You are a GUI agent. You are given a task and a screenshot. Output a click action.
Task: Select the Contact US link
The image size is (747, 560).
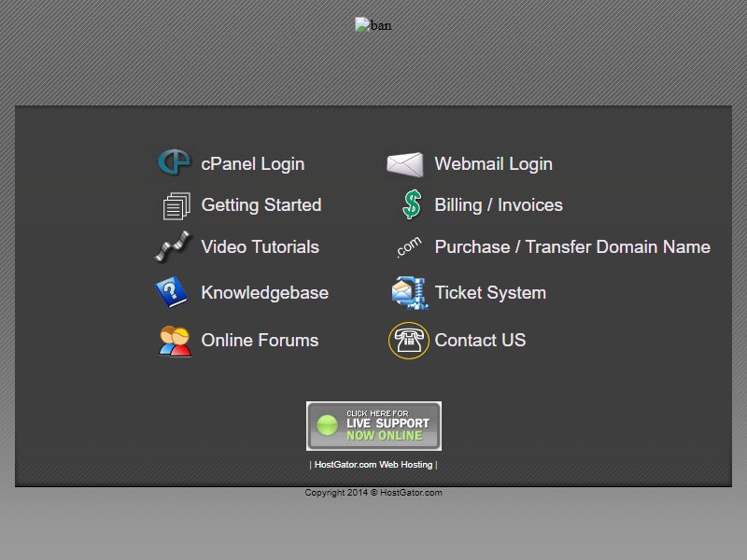pyautogui.click(x=480, y=340)
